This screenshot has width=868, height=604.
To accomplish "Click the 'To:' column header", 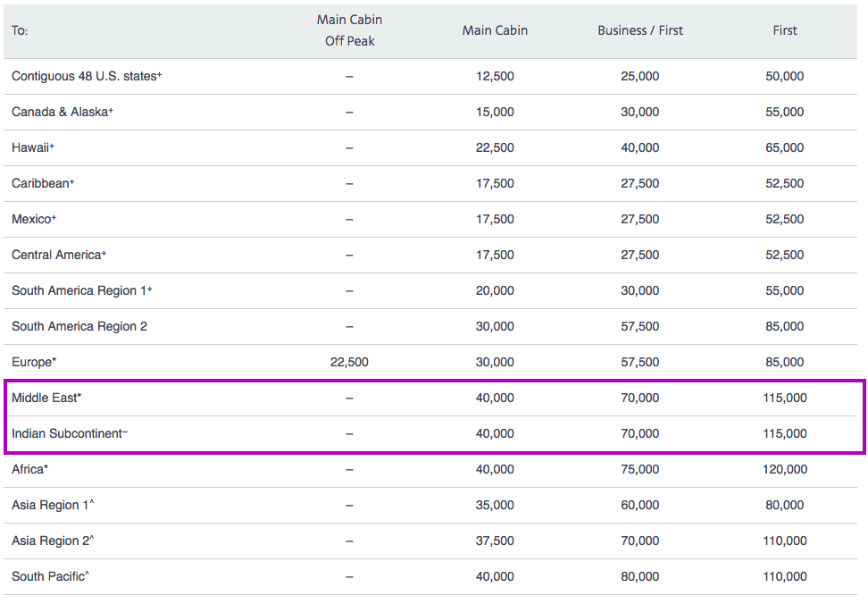I will [20, 30].
